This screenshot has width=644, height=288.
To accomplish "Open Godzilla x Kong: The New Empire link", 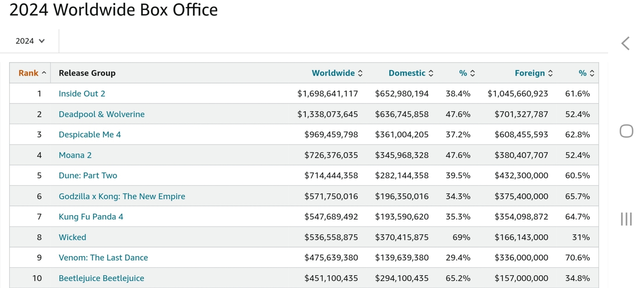I will tap(122, 196).
